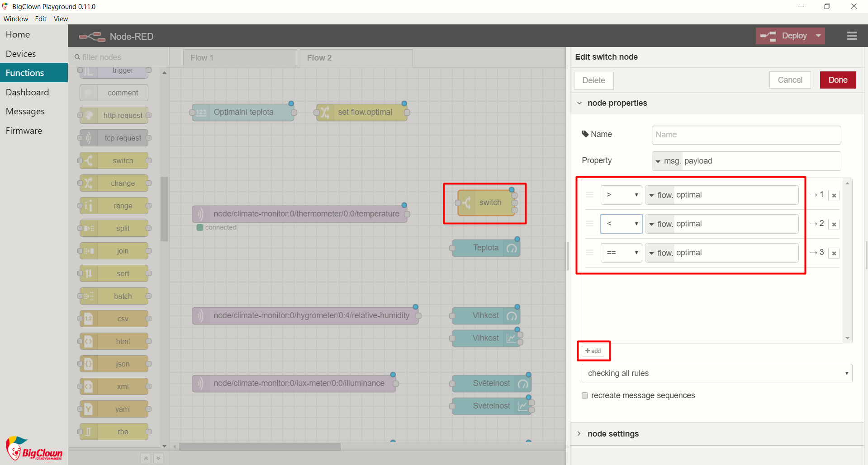Select the set flow.optimal change node
This screenshot has height=465, width=868.
pyautogui.click(x=362, y=112)
